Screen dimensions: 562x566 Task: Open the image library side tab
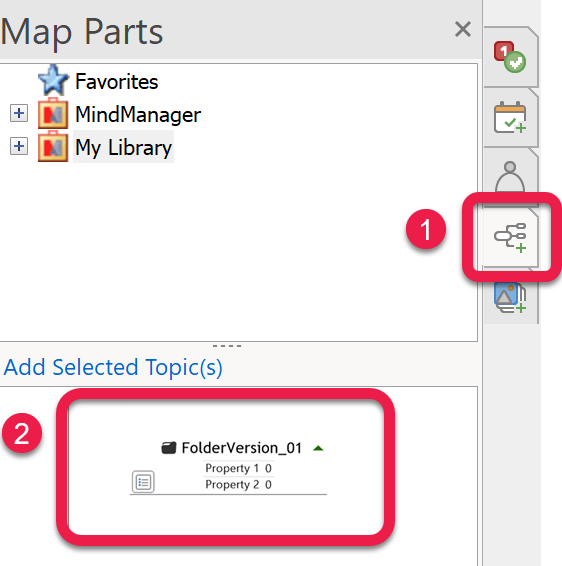[510, 297]
